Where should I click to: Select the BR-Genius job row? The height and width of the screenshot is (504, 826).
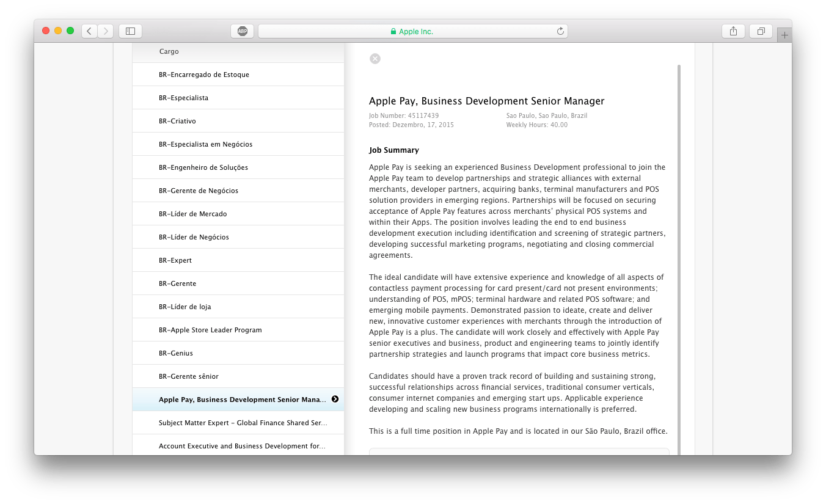pyautogui.click(x=238, y=353)
